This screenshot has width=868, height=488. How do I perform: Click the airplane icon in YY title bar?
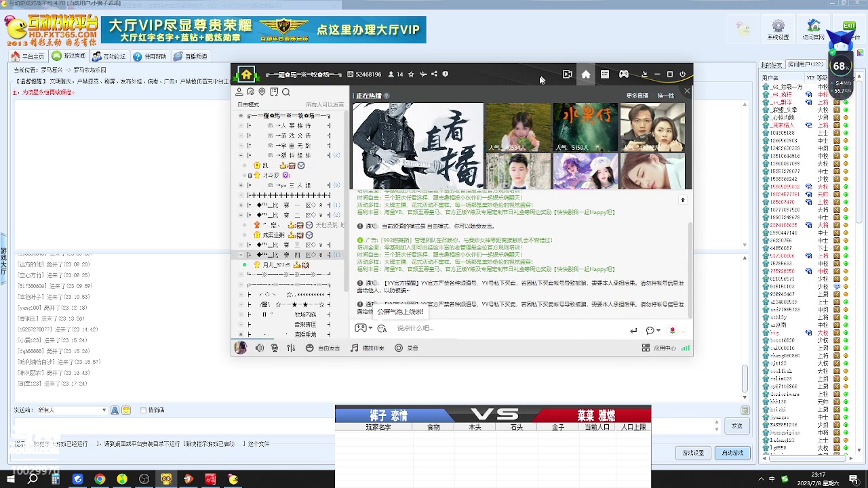[423, 75]
